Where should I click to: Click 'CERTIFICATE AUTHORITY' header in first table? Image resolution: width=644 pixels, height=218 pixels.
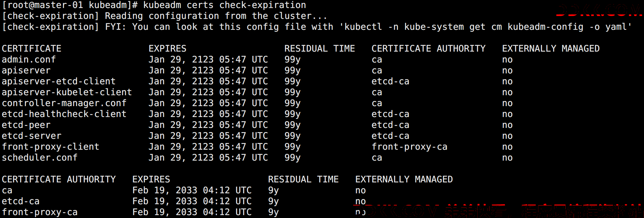coord(428,49)
